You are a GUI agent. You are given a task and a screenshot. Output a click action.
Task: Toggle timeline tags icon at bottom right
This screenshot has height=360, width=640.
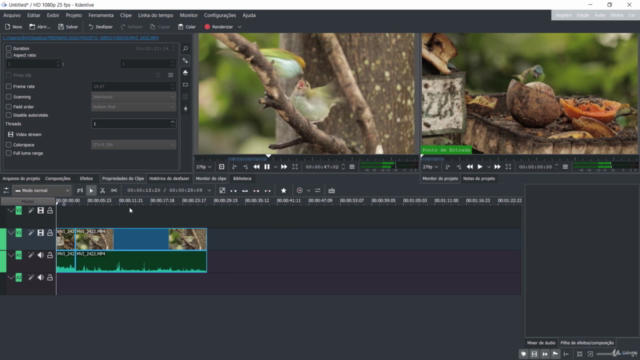(524, 354)
